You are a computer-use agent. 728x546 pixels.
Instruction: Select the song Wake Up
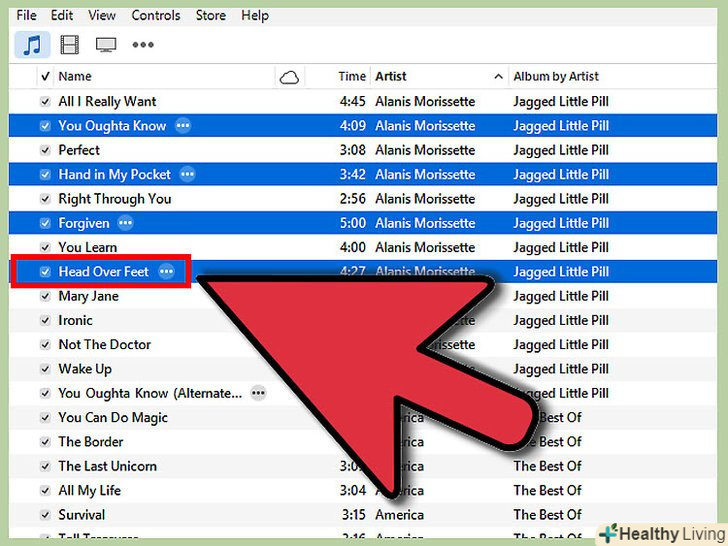pos(85,369)
